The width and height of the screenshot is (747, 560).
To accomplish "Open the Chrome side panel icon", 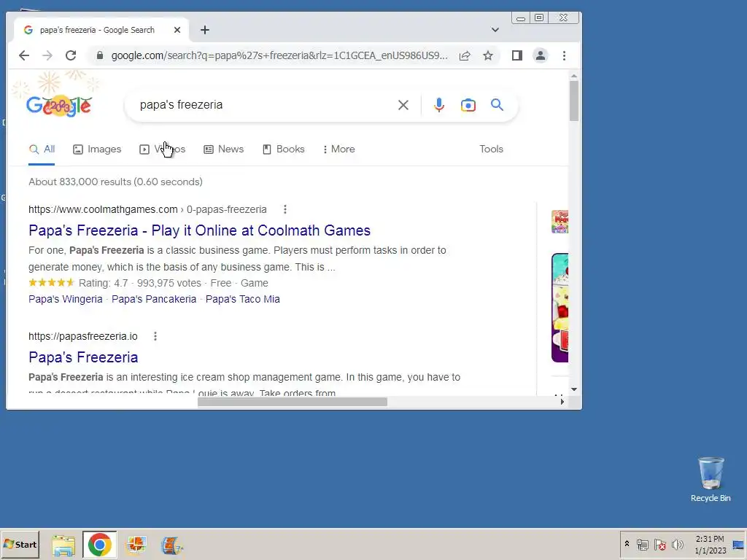I will point(517,55).
